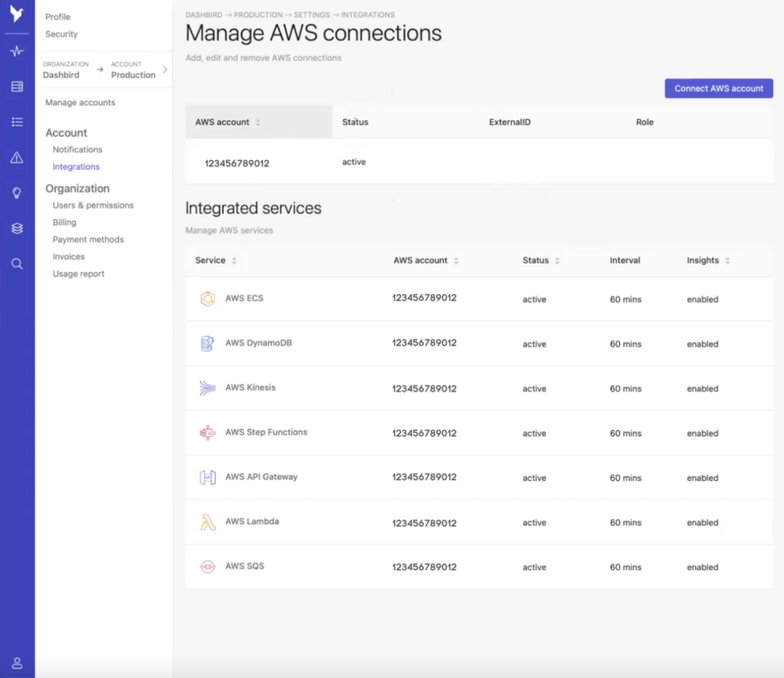Image resolution: width=784 pixels, height=678 pixels.
Task: Open Notifications settings
Action: click(x=77, y=149)
